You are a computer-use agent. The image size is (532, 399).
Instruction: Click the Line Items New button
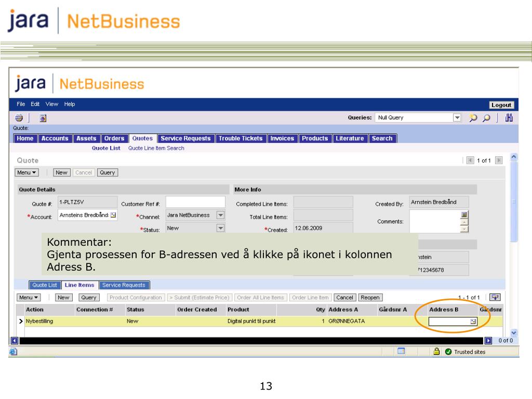point(63,297)
